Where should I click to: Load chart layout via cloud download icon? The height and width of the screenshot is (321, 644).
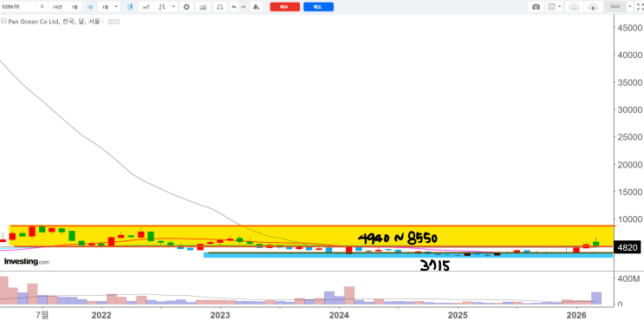click(x=575, y=7)
